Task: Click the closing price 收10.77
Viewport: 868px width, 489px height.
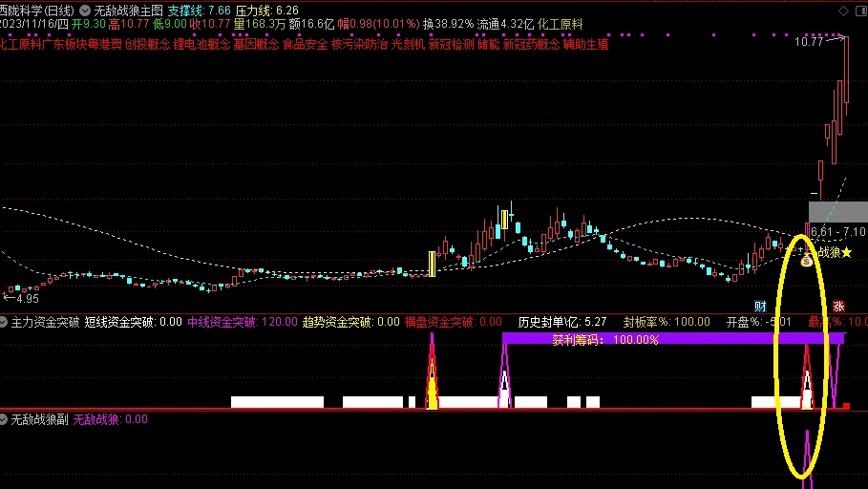Action: [x=210, y=25]
